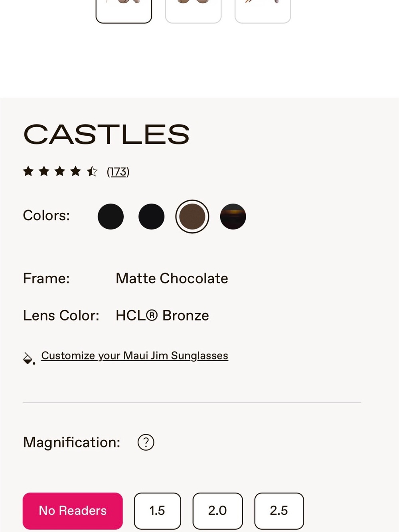399x532 pixels.
Task: Click the third rating star
Action: [60, 171]
